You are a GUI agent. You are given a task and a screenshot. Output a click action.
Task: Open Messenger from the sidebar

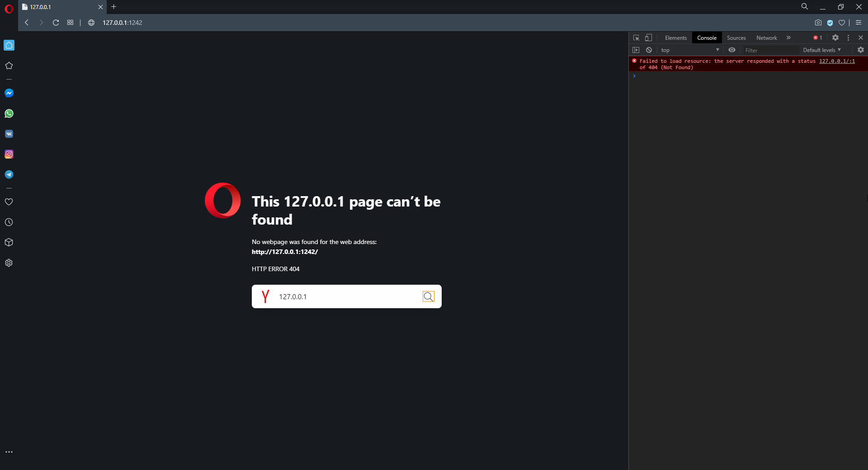pos(9,93)
